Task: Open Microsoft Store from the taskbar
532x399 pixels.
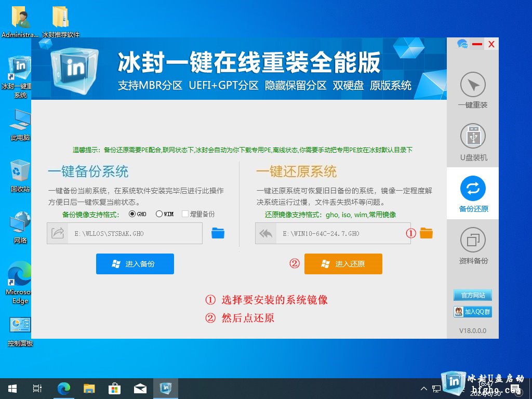Action: click(115, 389)
